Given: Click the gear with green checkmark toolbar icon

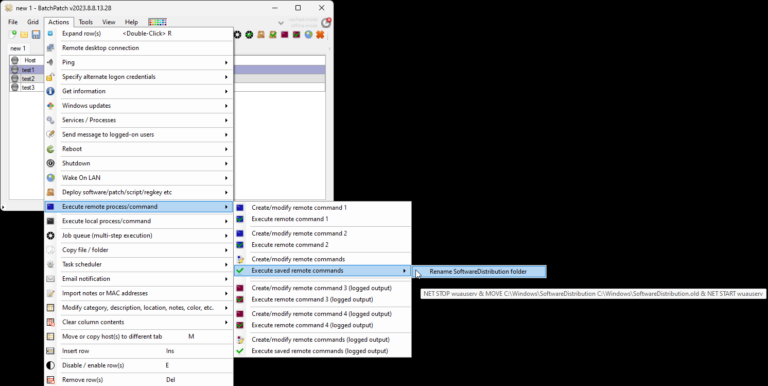Looking at the screenshot, I should 249,34.
